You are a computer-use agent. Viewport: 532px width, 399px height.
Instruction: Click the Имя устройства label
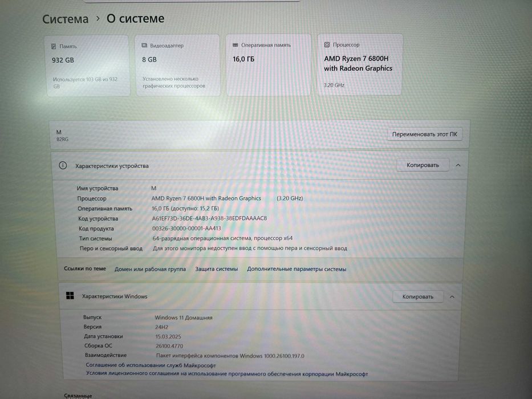click(x=98, y=188)
